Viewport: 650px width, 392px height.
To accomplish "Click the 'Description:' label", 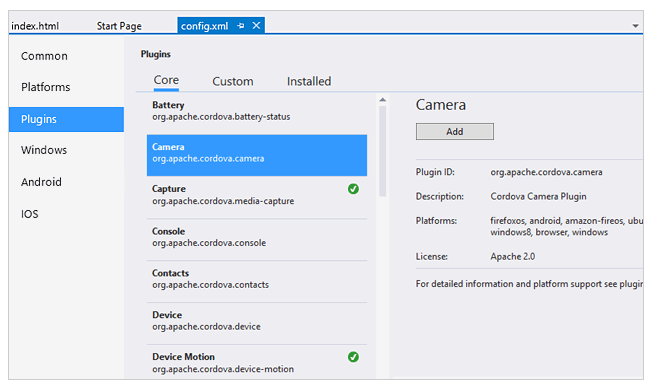I will [440, 196].
